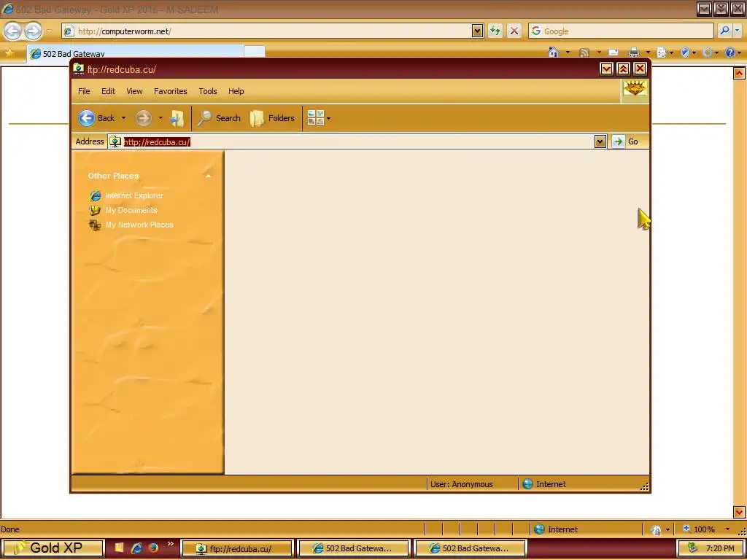
Task: Open Favorites star in Internet Explorer
Action: [9, 52]
